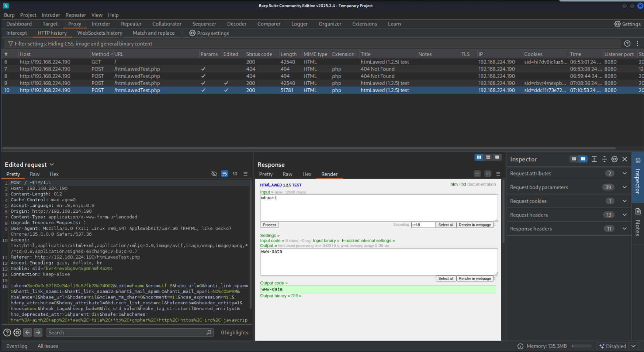The image size is (644, 352).
Task: Click the magnifier icon in search field
Action: 209,332
